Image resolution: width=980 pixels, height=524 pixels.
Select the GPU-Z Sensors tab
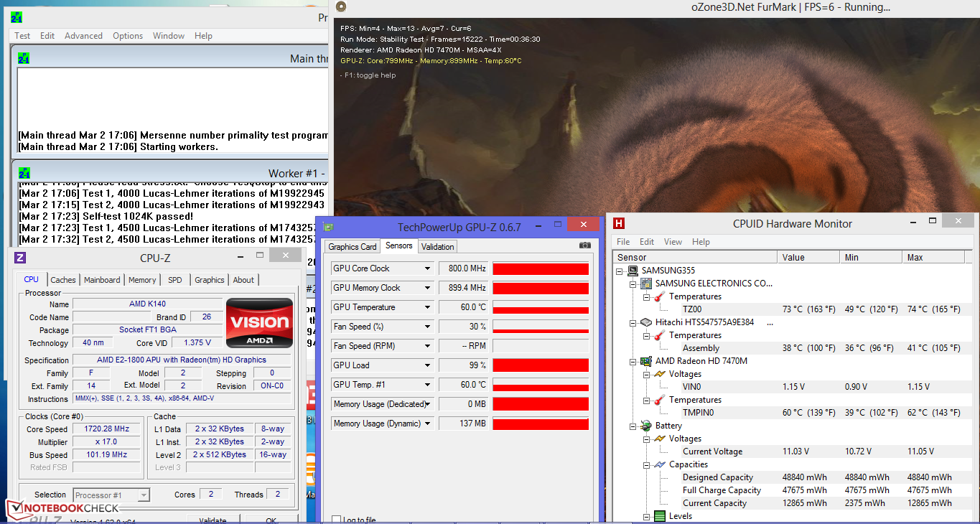[x=398, y=245]
